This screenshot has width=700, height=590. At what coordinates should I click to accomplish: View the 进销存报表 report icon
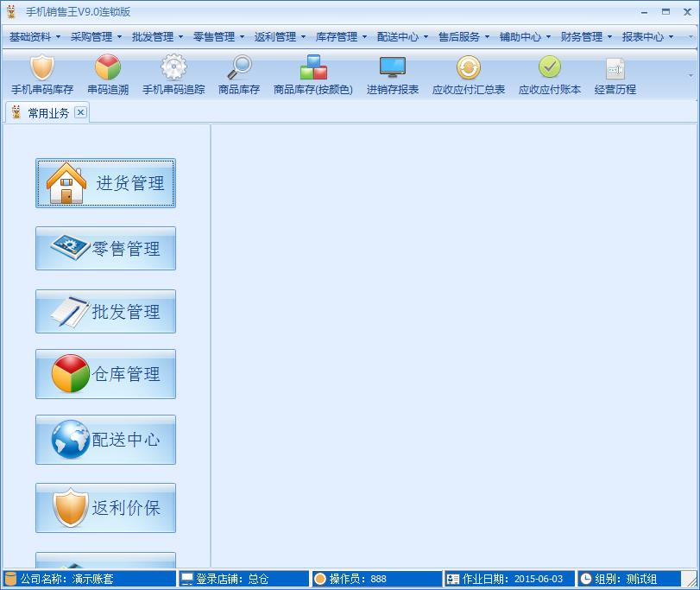click(x=392, y=73)
